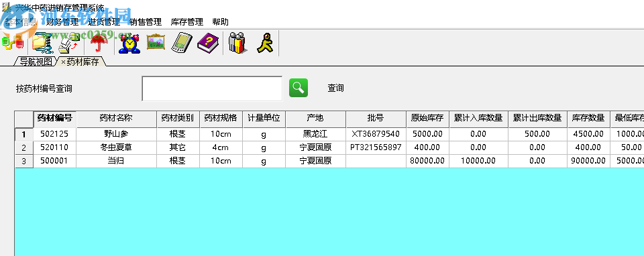Image resolution: width=644 pixels, height=256 pixels.
Task: Click the 原始库存 column header
Action: point(427,119)
